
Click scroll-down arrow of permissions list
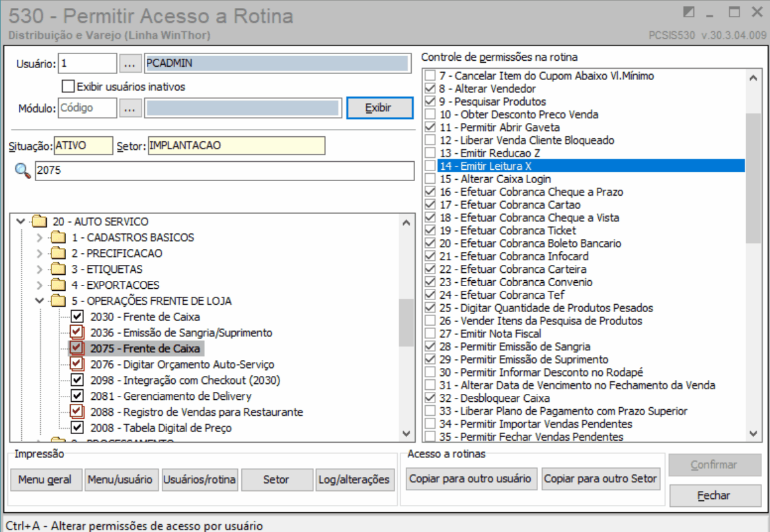[x=753, y=434]
